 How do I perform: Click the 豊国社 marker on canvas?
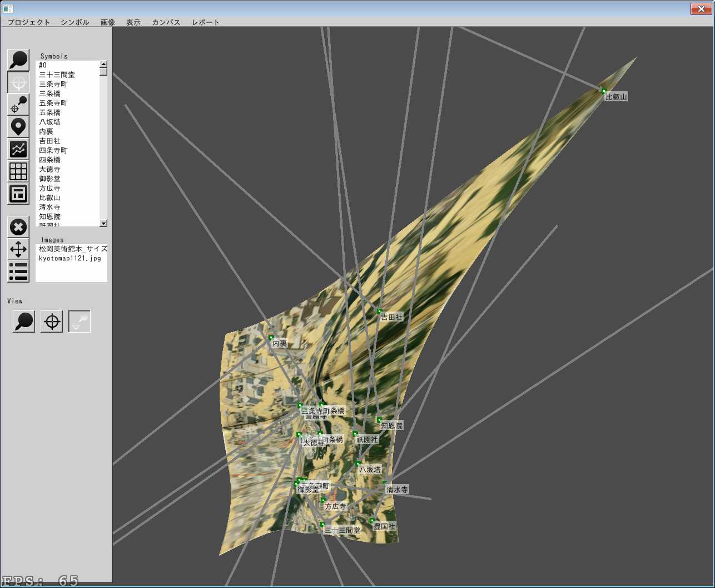pos(372,520)
